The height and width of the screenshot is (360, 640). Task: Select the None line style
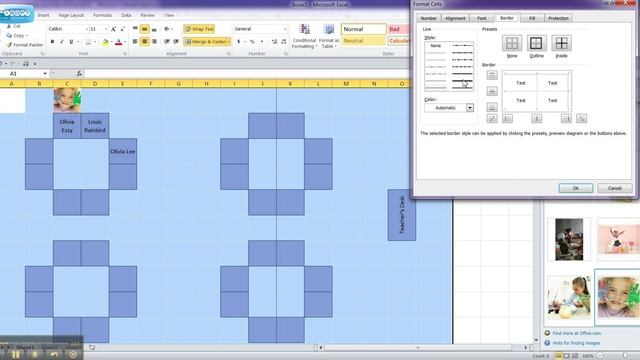click(436, 46)
